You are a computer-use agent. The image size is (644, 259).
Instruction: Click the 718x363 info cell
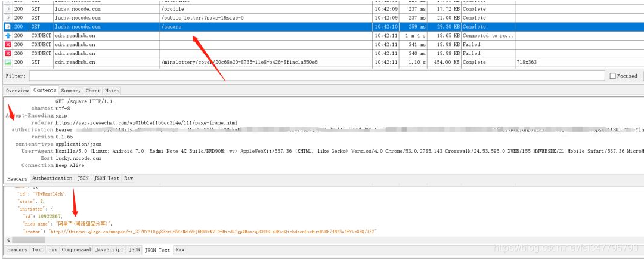pyautogui.click(x=527, y=63)
